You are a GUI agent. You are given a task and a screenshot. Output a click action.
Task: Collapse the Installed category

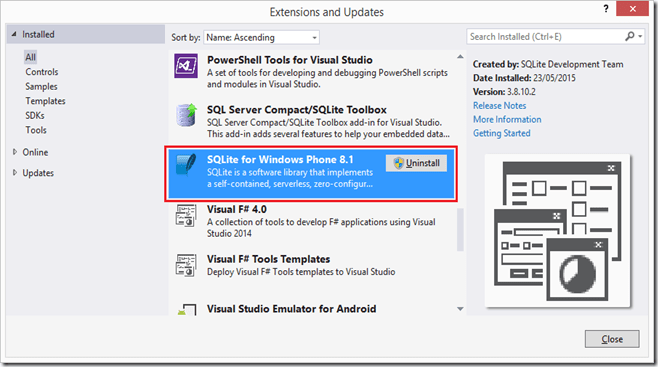(14, 34)
